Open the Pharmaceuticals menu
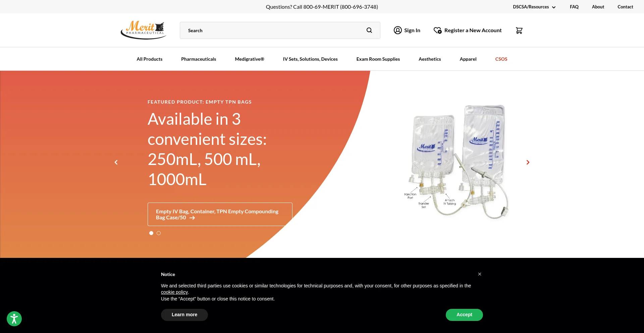Screen dimensions: 644x333 tap(199, 59)
